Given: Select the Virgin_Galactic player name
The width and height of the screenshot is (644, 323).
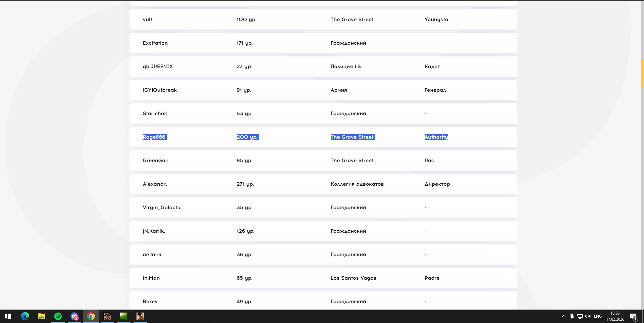Looking at the screenshot, I should tap(162, 207).
